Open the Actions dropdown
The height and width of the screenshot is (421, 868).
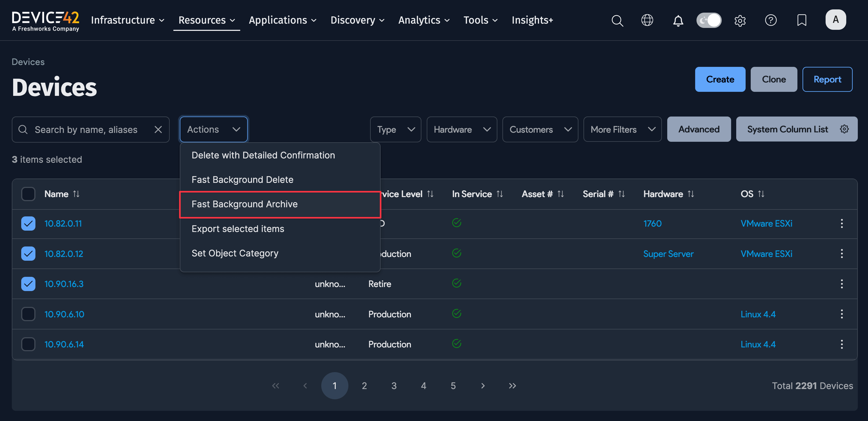pyautogui.click(x=213, y=129)
